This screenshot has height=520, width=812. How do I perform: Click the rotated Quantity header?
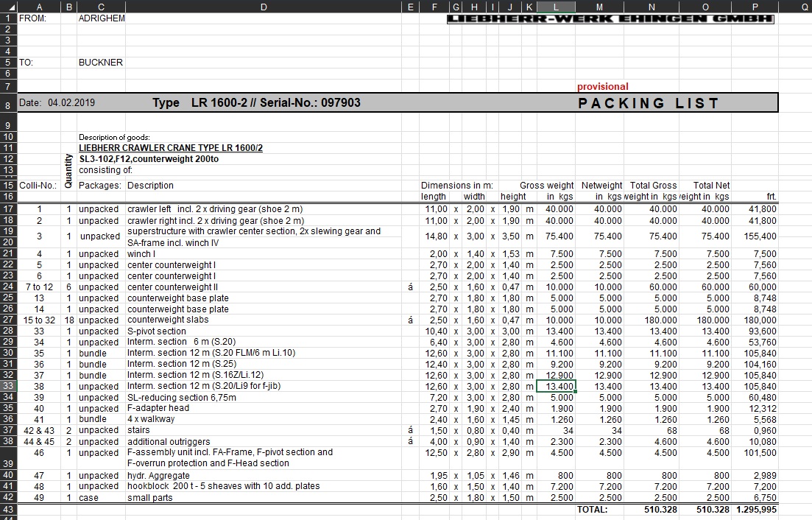[x=68, y=171]
